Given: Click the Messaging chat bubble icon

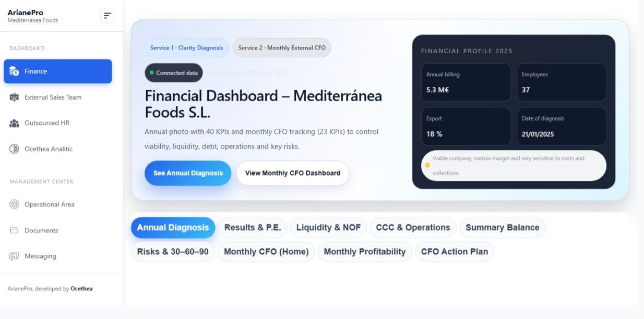Looking at the screenshot, I should coord(15,256).
